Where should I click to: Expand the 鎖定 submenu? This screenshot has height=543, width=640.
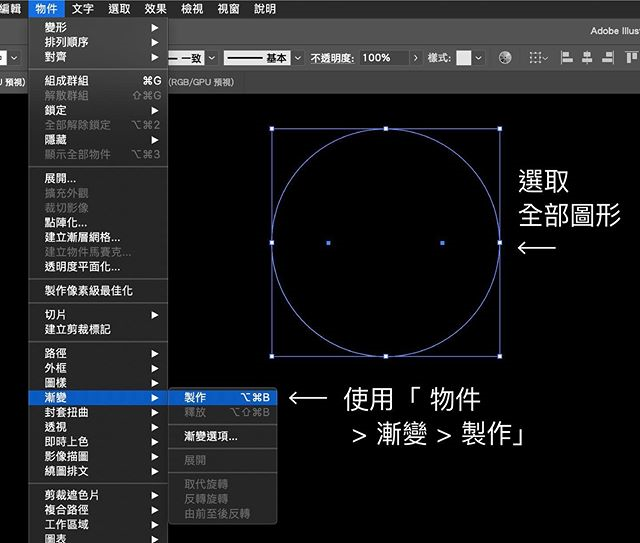(98, 110)
